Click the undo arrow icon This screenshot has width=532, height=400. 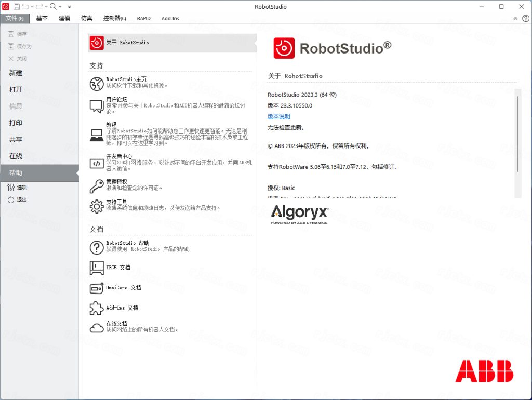pos(25,6)
